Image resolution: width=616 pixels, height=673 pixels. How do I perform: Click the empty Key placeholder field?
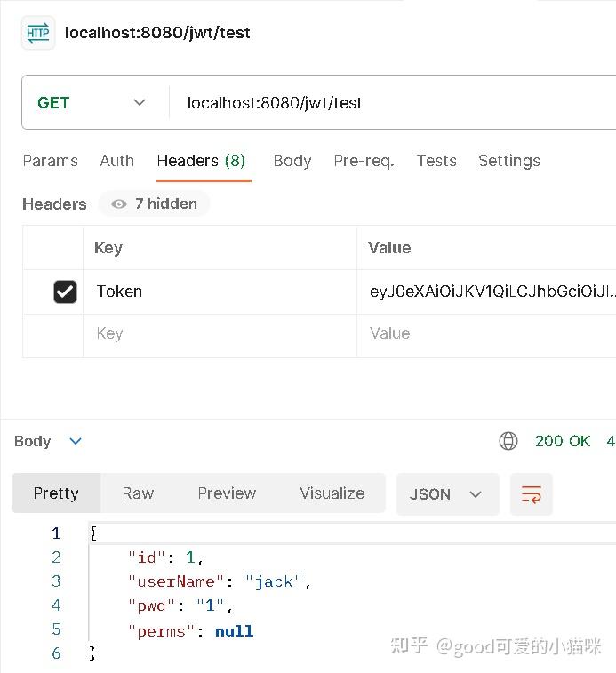219,333
